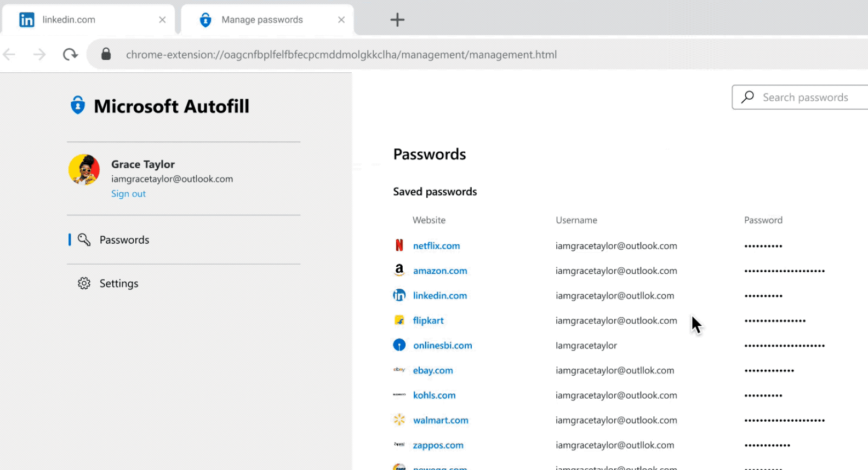Select the flipkart masked password
This screenshot has width=868, height=470.
[775, 320]
